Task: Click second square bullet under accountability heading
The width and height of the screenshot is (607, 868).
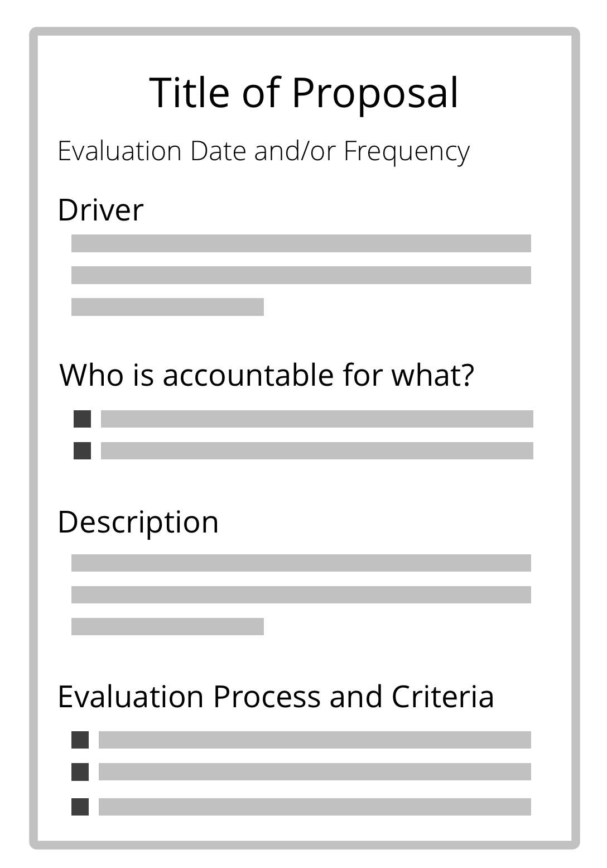Action: [82, 450]
